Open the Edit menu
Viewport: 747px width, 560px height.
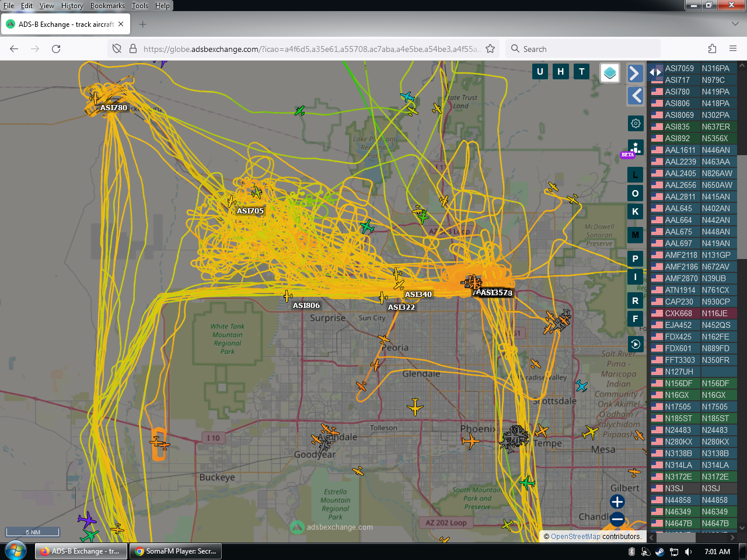coord(27,6)
